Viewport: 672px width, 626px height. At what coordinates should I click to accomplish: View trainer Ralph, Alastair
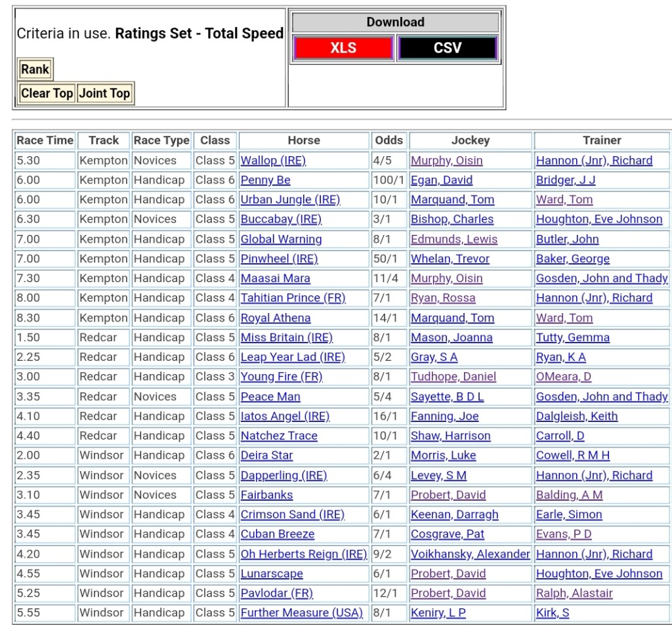[574, 594]
